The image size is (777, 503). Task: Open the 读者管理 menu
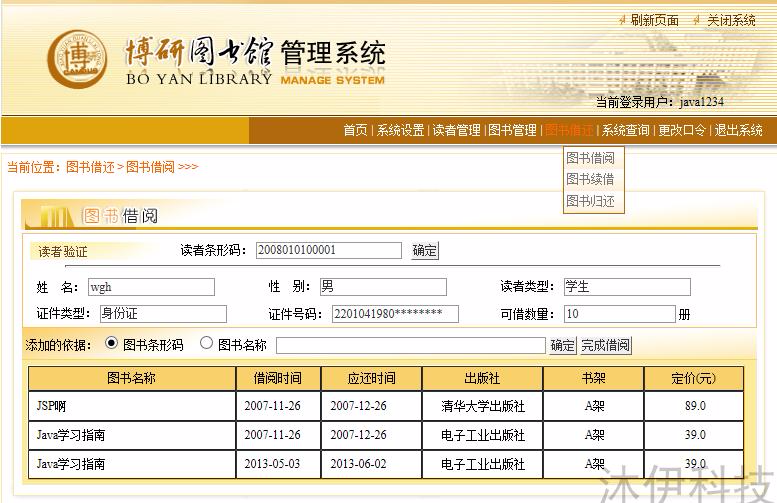(x=456, y=130)
